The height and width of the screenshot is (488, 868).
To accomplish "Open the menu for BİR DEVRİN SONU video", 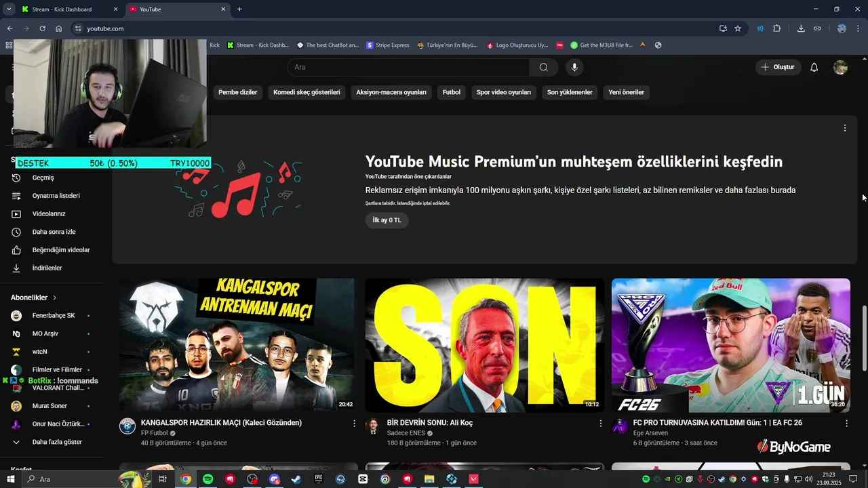I will click(x=600, y=423).
